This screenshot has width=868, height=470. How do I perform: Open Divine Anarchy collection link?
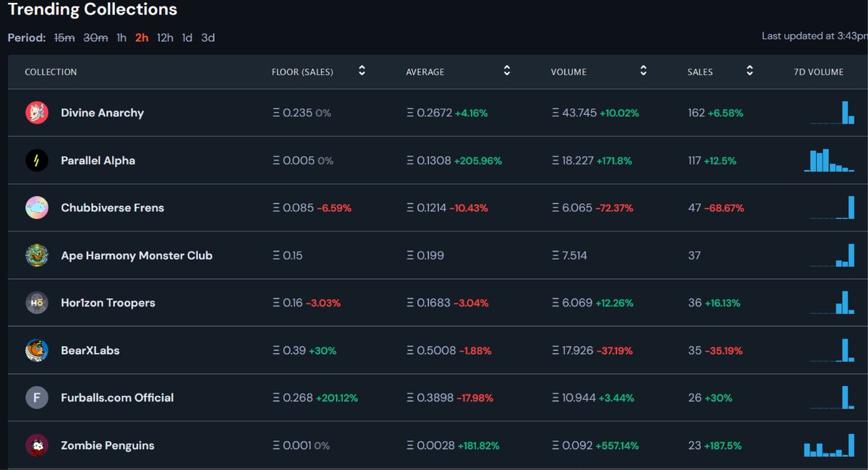coord(102,113)
